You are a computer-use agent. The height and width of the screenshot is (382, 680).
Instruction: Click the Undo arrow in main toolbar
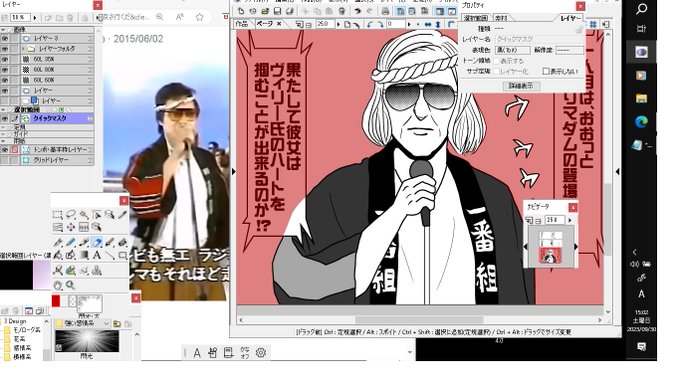pos(357,11)
